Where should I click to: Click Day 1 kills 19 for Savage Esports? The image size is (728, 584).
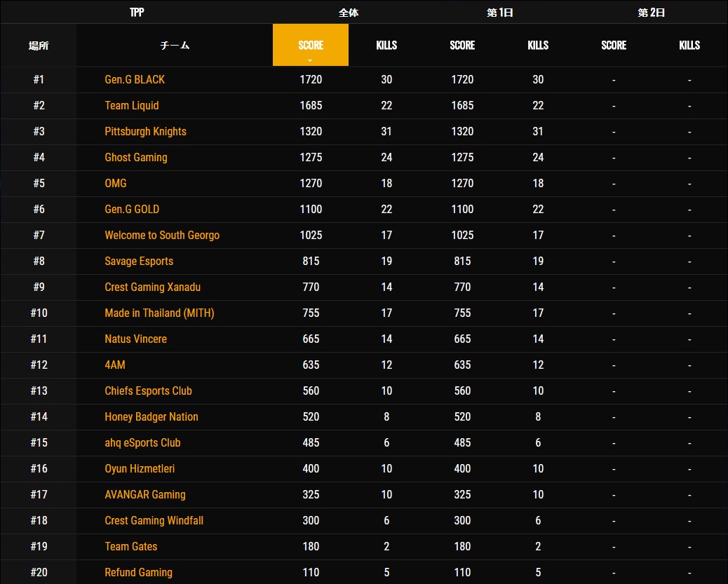538,262
